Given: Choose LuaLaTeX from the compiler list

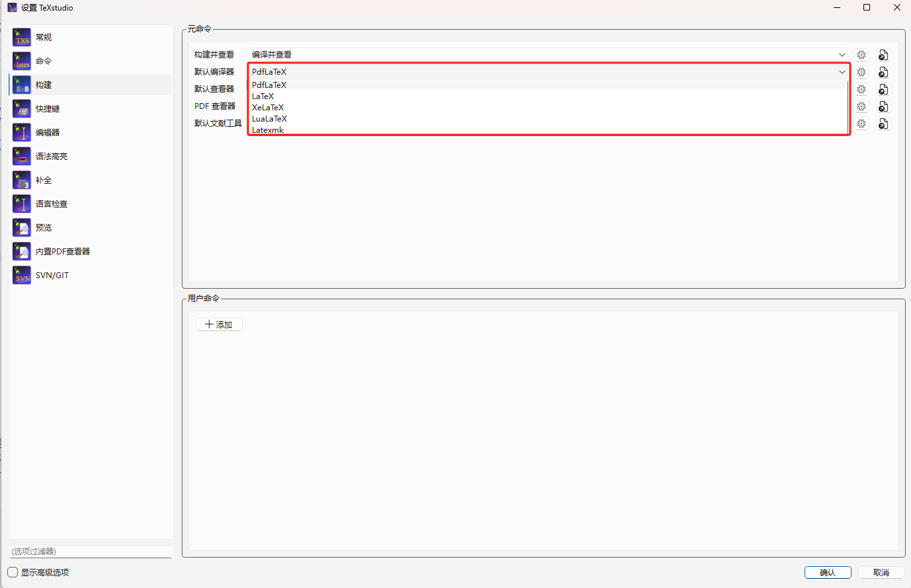Looking at the screenshot, I should (548, 118).
